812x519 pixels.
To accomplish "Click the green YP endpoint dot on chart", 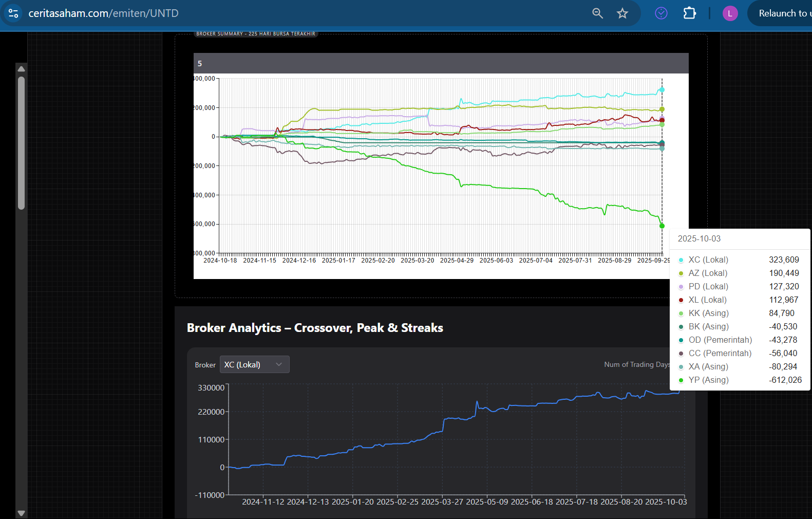I will (x=662, y=226).
